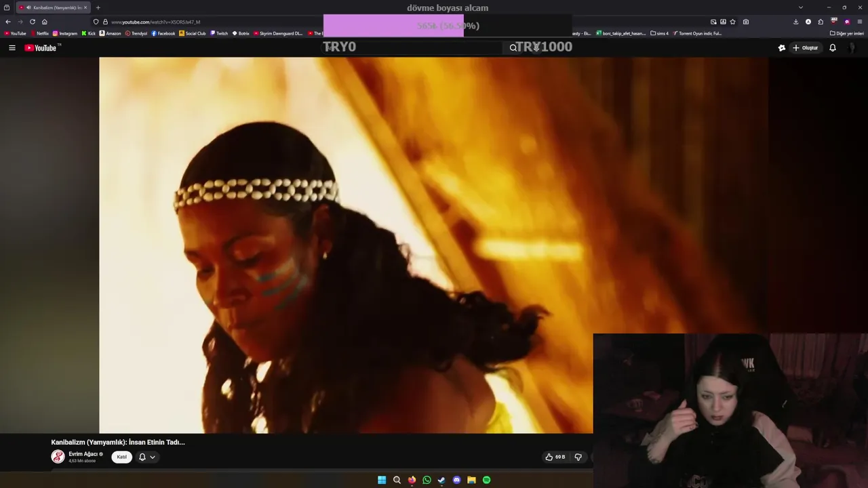Open Steam from the taskbar

(441, 480)
